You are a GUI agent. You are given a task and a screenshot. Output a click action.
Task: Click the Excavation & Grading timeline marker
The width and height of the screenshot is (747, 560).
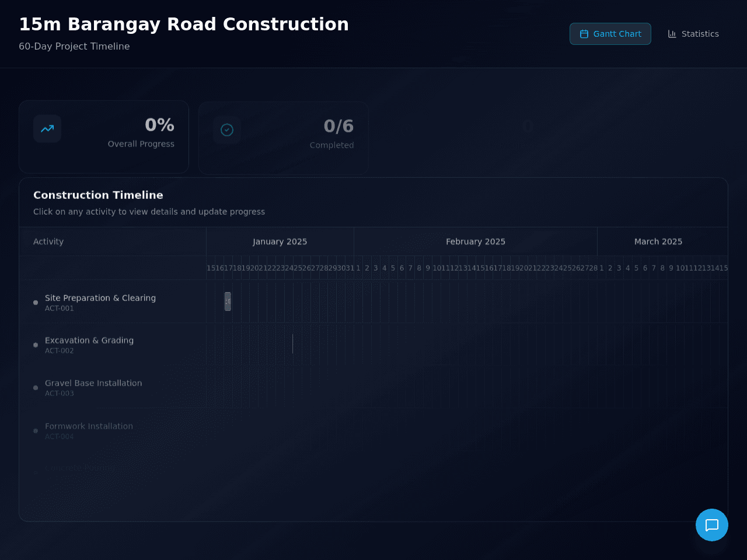(292, 344)
